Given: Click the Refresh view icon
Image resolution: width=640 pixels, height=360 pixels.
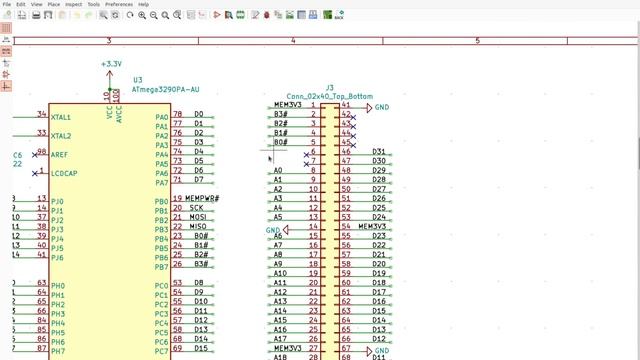Looking at the screenshot, I should pyautogui.click(x=130, y=15).
